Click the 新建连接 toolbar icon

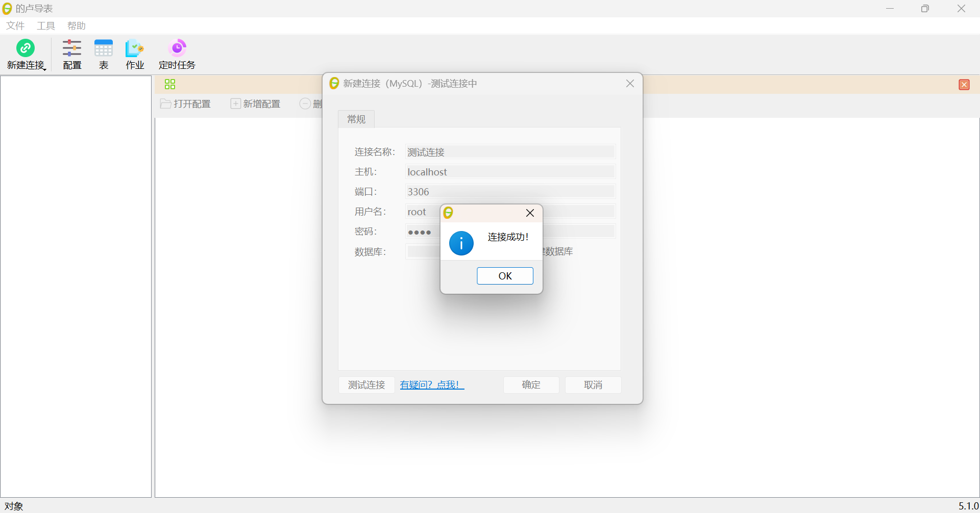(x=26, y=55)
